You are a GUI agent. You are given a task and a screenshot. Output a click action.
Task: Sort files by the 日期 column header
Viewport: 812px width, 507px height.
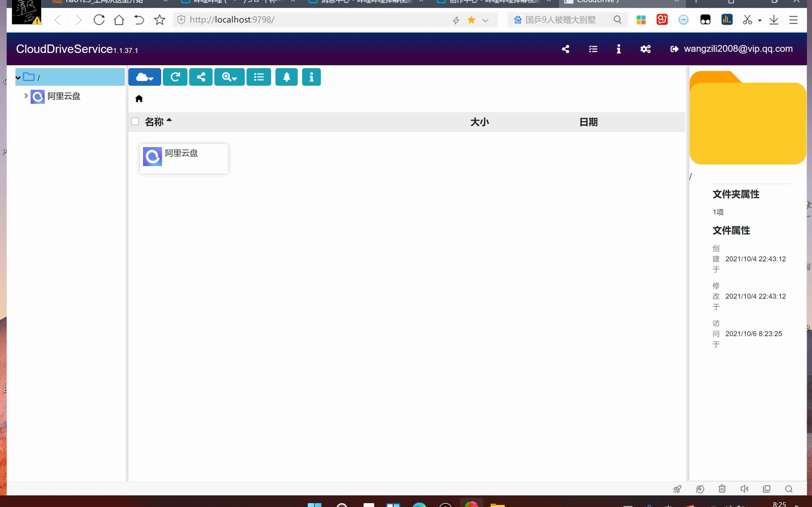pos(588,122)
